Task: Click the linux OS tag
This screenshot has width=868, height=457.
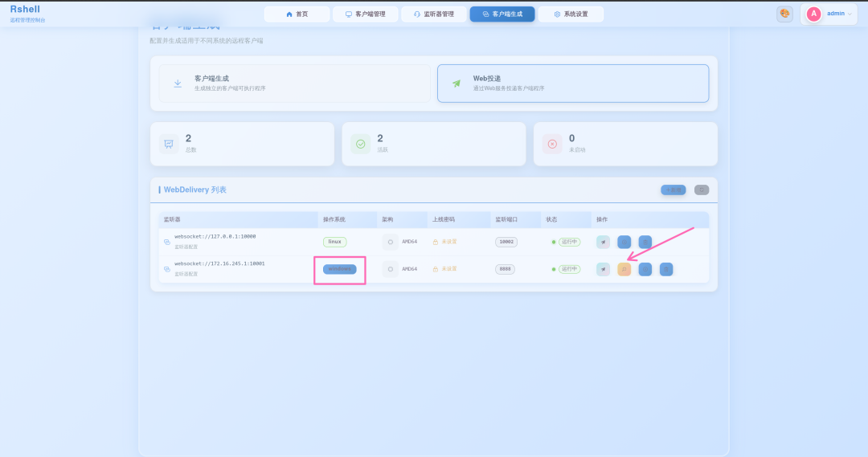Action: (x=335, y=242)
